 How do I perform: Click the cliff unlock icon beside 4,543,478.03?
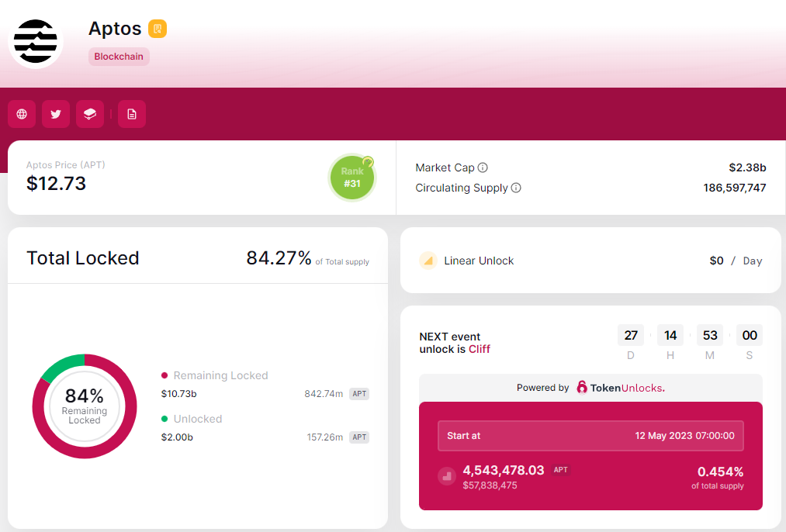pyautogui.click(x=447, y=476)
